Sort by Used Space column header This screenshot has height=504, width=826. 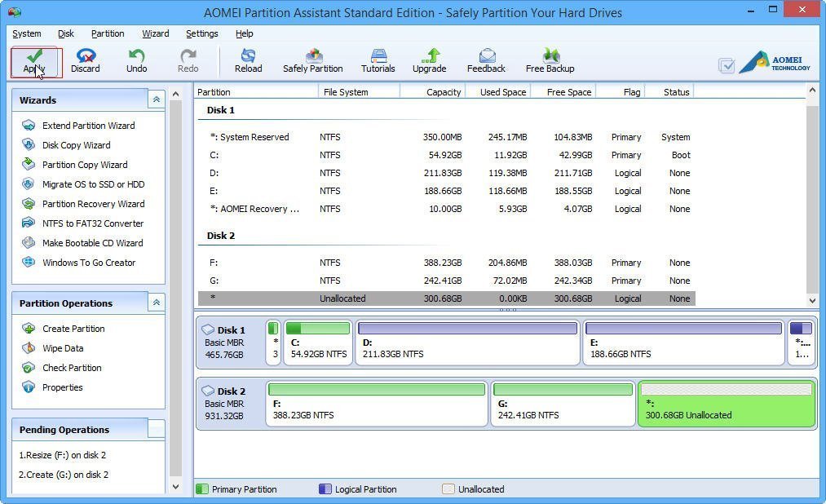pyautogui.click(x=498, y=91)
